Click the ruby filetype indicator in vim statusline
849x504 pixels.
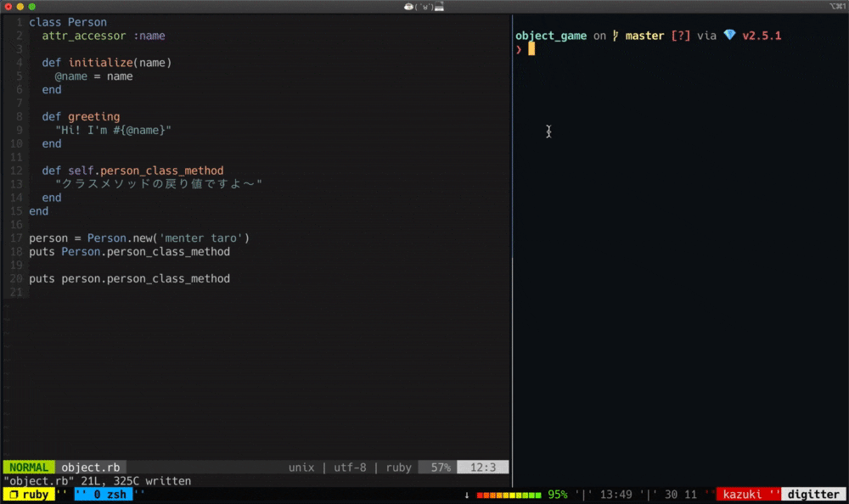398,467
